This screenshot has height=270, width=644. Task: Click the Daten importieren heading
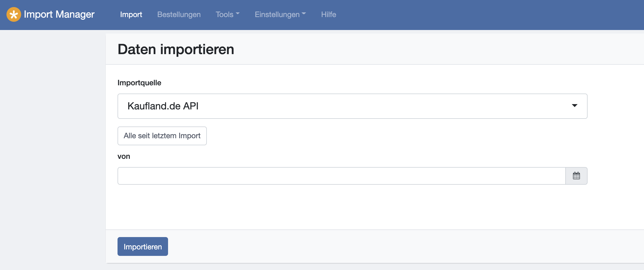point(176,49)
